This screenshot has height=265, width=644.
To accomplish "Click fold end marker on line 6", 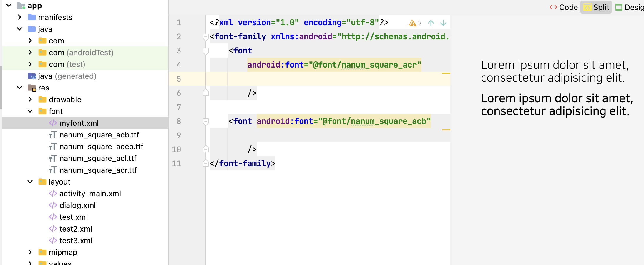I will 206,93.
